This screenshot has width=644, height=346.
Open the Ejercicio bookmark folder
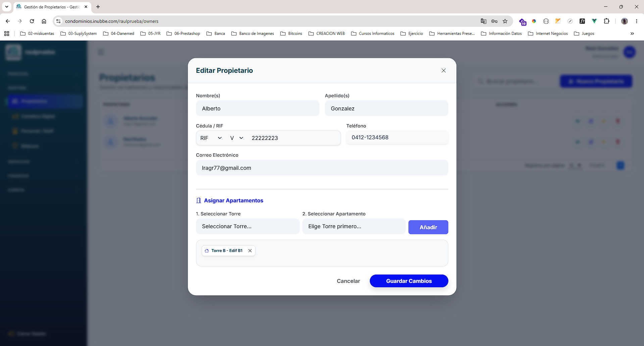click(412, 34)
